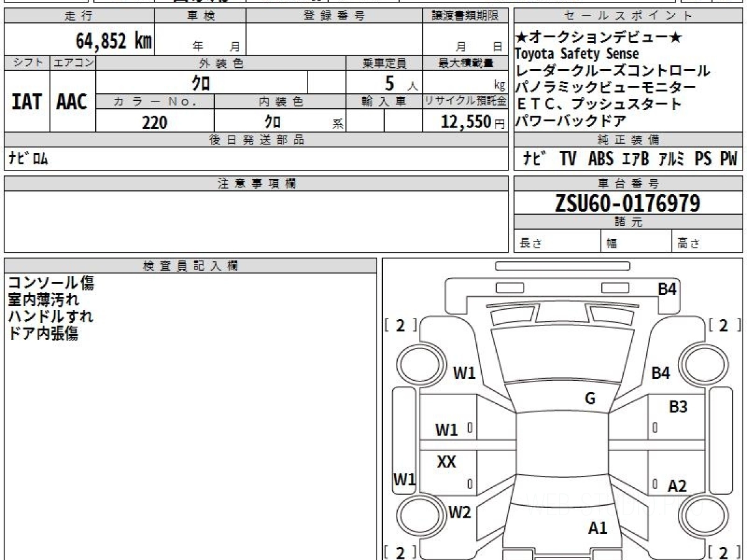Select the ドア内張傷 inspector note
The width and height of the screenshot is (747, 560).
(43, 333)
